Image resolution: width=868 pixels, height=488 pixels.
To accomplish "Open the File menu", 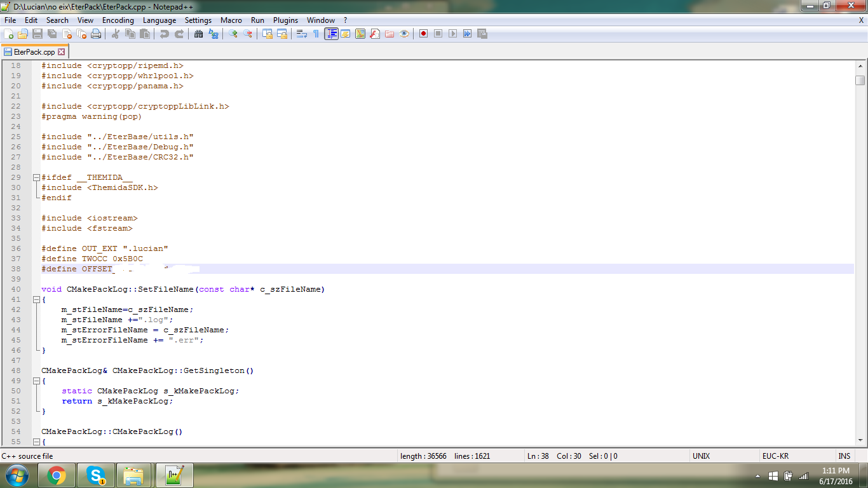I will 10,20.
